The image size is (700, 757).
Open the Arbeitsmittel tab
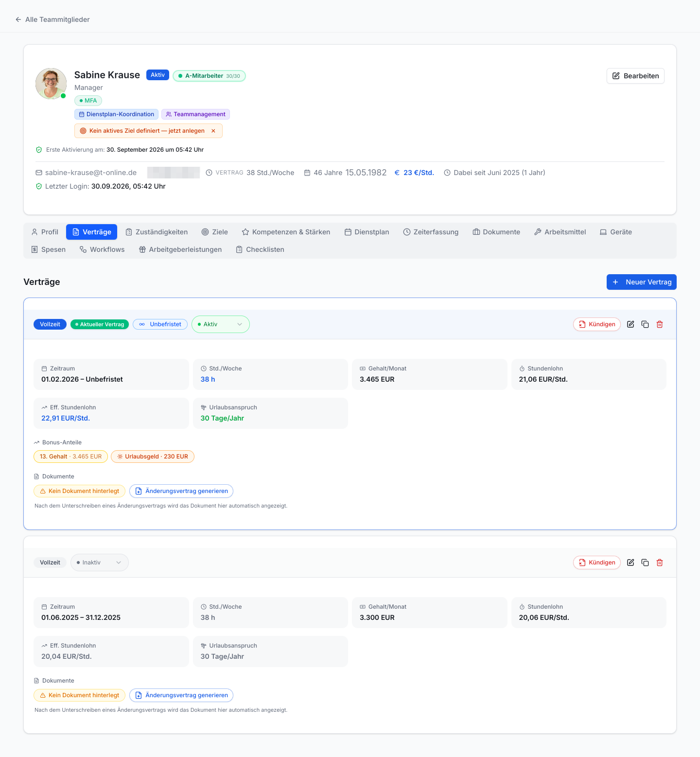click(560, 232)
